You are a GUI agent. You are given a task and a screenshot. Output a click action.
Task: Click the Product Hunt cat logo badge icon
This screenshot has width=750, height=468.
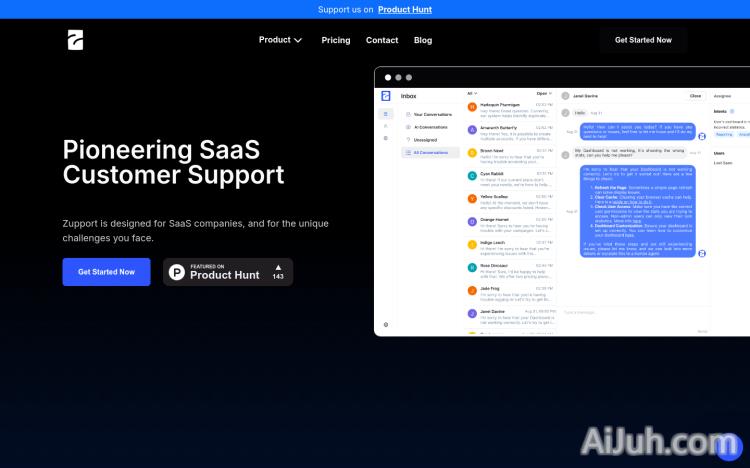click(177, 272)
